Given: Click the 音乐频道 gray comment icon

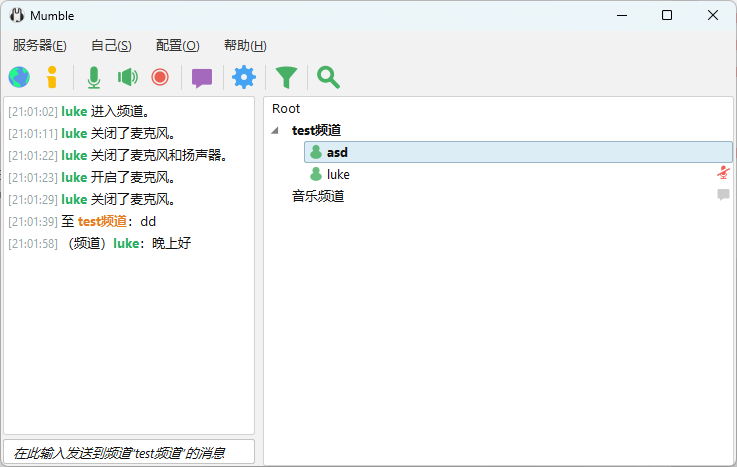Looking at the screenshot, I should [x=723, y=195].
